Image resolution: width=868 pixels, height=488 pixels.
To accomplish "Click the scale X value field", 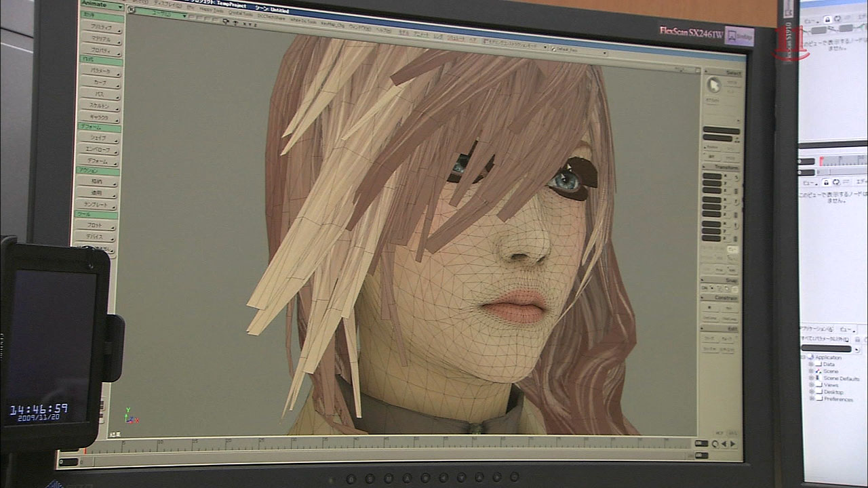I will pyautogui.click(x=711, y=177).
